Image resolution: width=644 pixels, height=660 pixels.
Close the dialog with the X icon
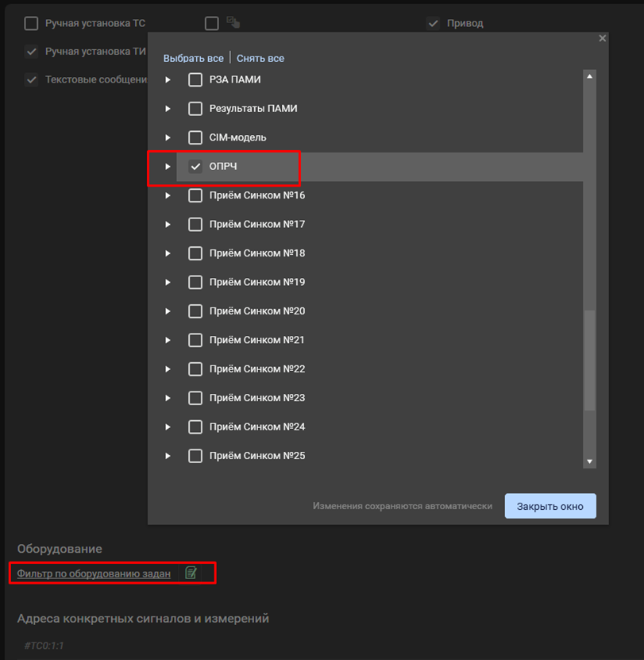[602, 38]
